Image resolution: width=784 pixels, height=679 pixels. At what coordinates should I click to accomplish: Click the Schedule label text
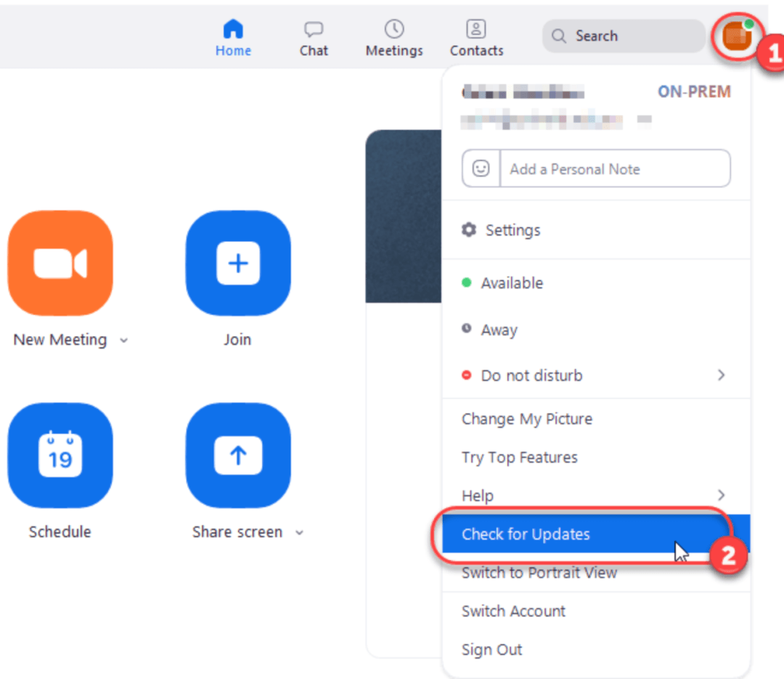click(60, 532)
